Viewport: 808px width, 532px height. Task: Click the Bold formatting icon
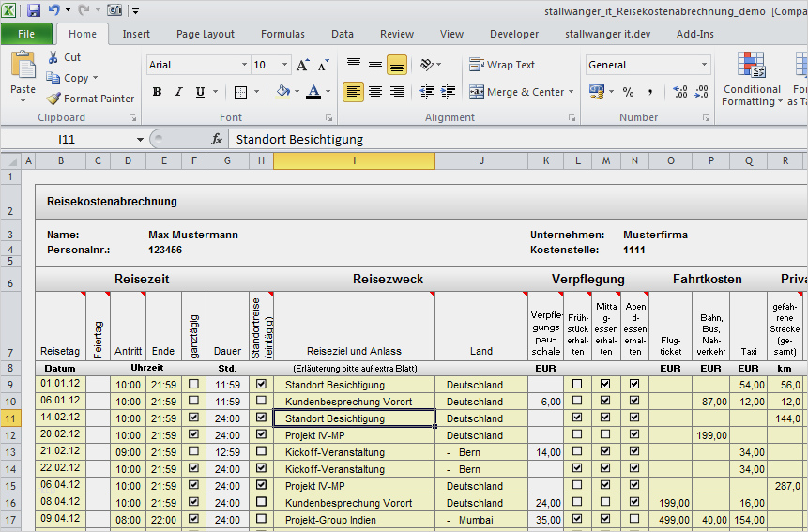[157, 92]
